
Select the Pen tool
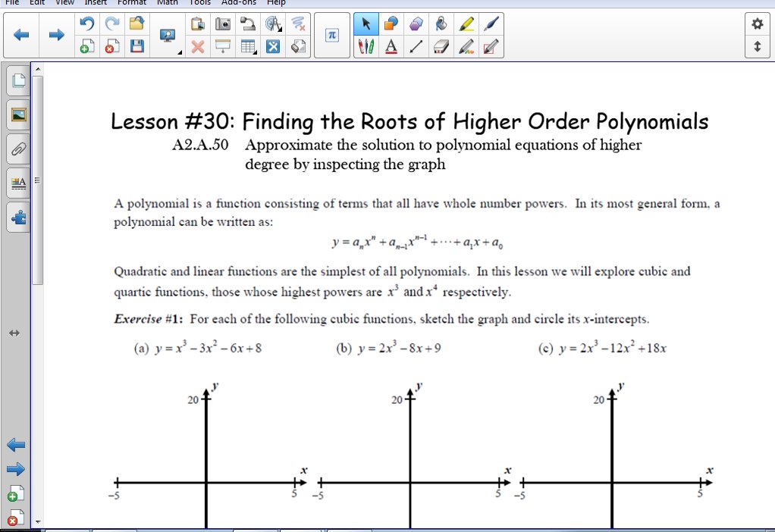tap(491, 23)
